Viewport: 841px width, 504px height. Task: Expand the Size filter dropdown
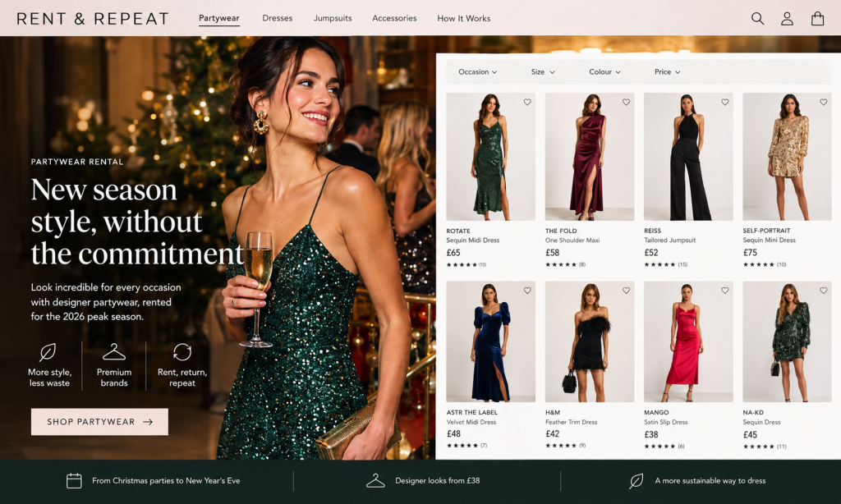click(543, 72)
